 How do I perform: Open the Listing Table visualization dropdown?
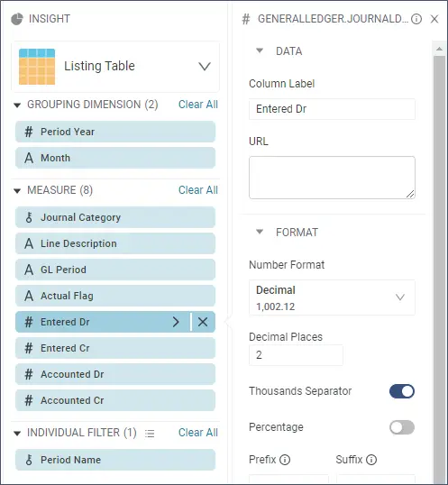tap(205, 66)
